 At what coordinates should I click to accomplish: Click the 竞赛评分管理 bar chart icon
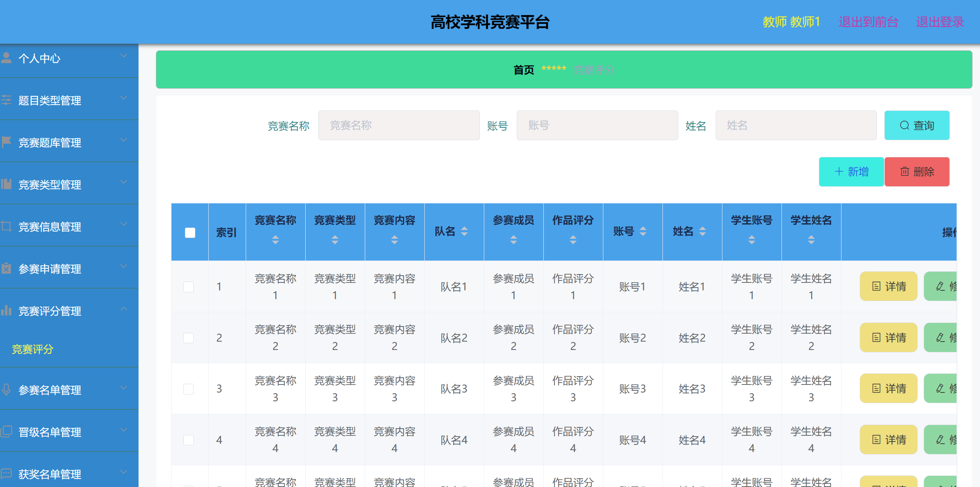click(6, 310)
